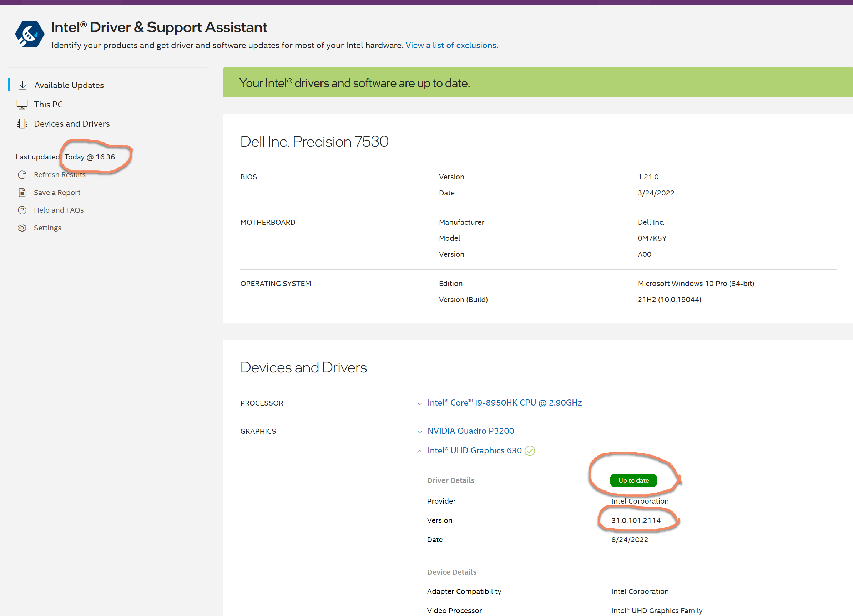Click the Devices and Drivers sidebar icon

click(22, 123)
